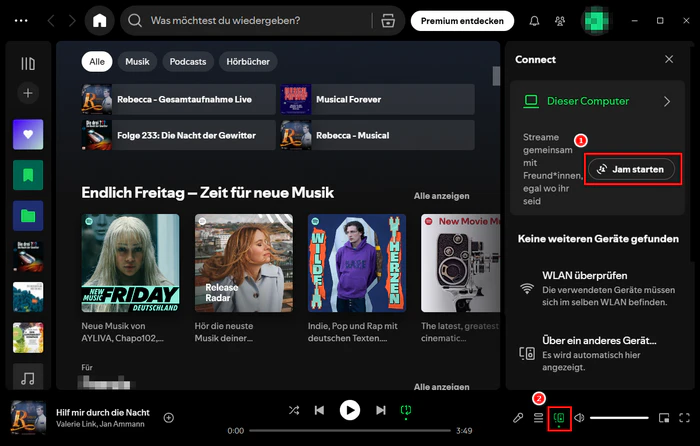The height and width of the screenshot is (446, 700).
Task: Open the user profile avatar
Action: [x=596, y=21]
